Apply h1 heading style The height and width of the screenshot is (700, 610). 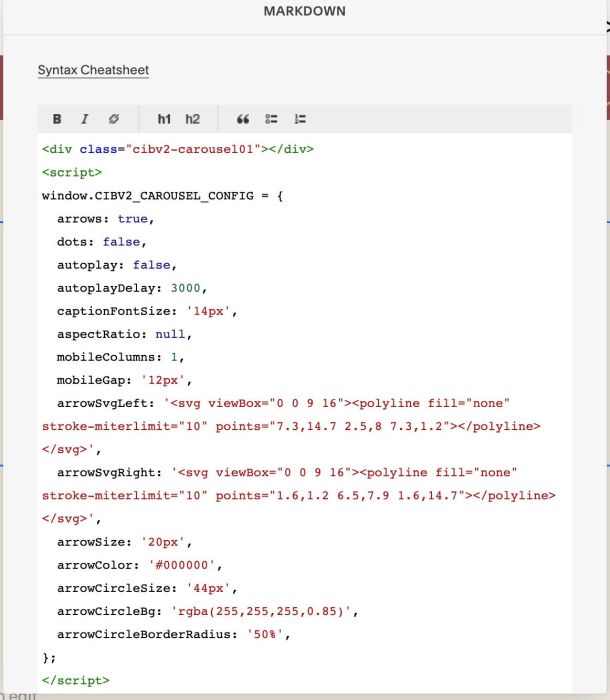coord(164,119)
